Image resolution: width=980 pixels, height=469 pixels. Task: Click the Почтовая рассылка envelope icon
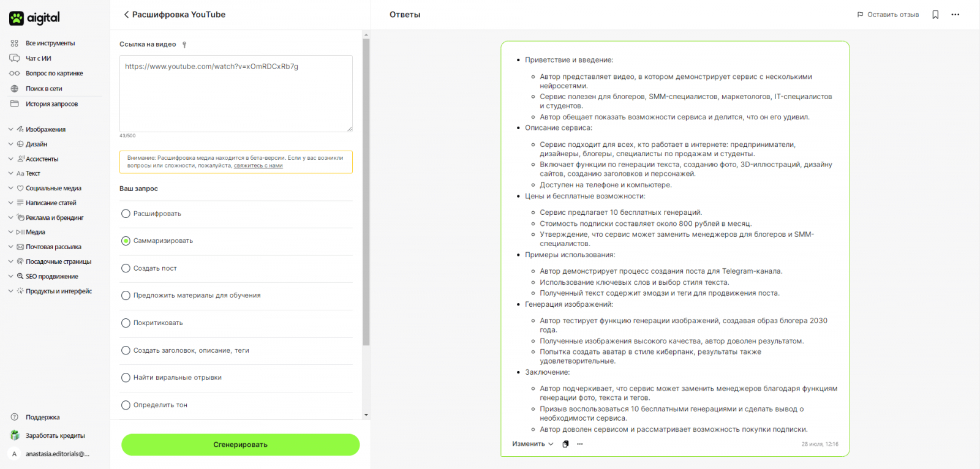20,247
